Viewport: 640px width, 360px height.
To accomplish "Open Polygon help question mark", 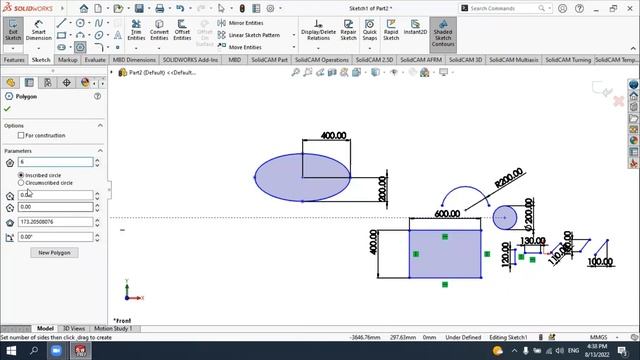I will pos(98,96).
